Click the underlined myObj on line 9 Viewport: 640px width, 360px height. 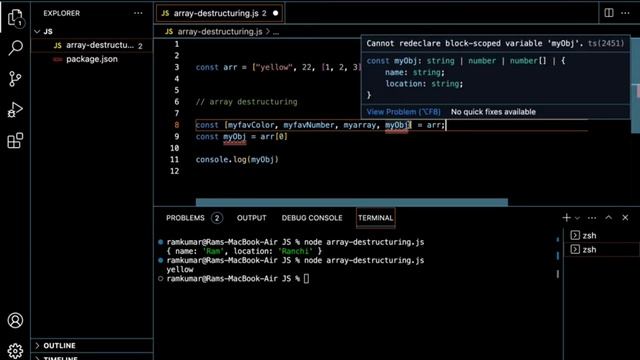(234, 137)
